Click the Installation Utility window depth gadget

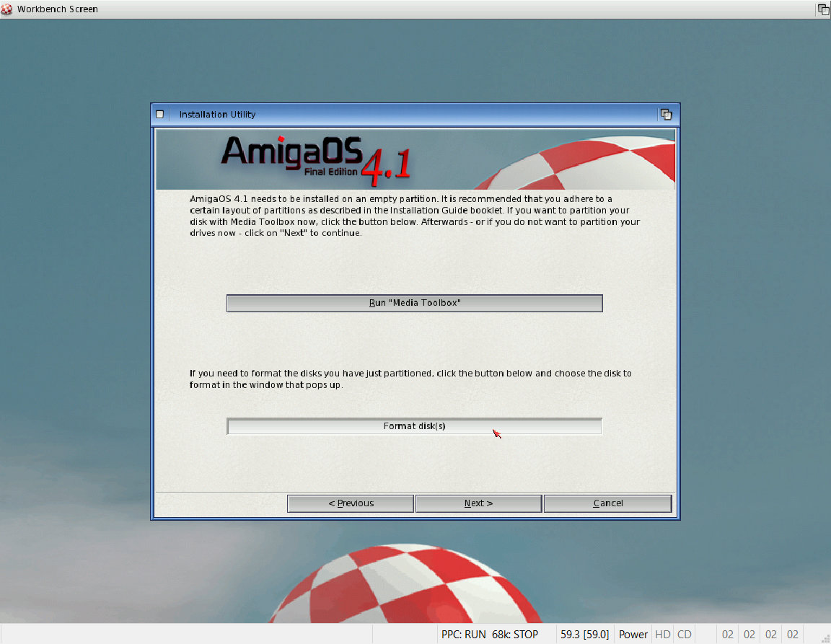pos(667,115)
